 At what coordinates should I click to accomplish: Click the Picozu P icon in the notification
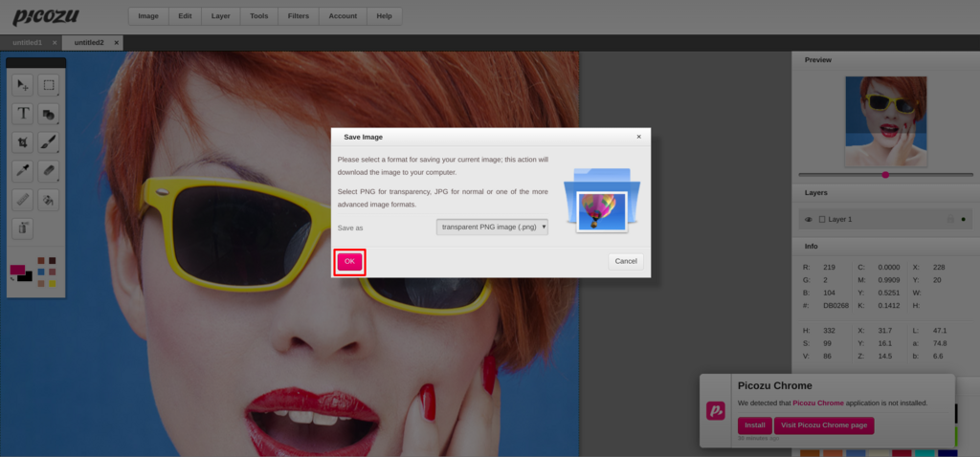point(716,410)
